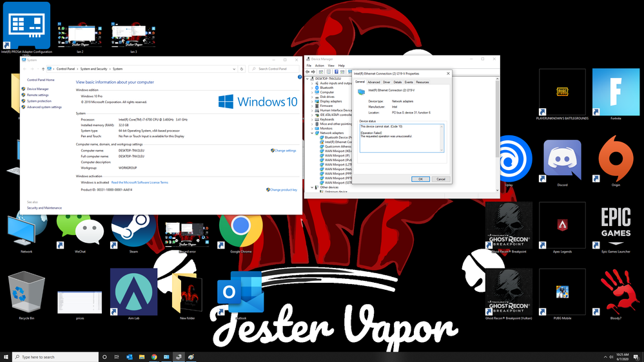Open Task View from the taskbar
The height and width of the screenshot is (362, 644).
coord(117,357)
